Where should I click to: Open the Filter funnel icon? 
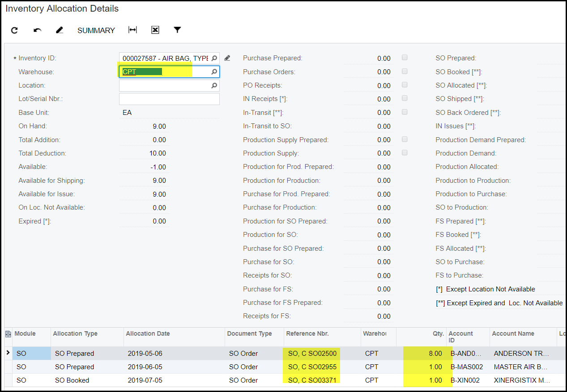pos(177,30)
